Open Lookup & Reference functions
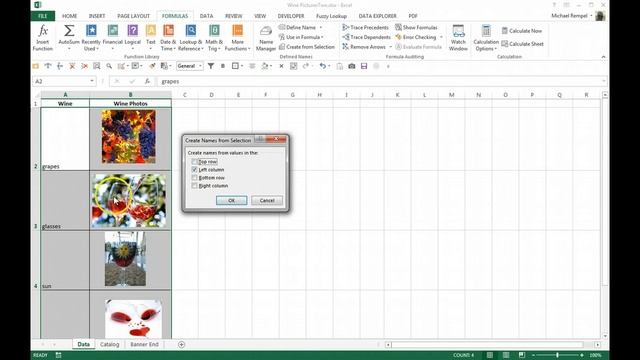640x360 pixels. click(191, 38)
